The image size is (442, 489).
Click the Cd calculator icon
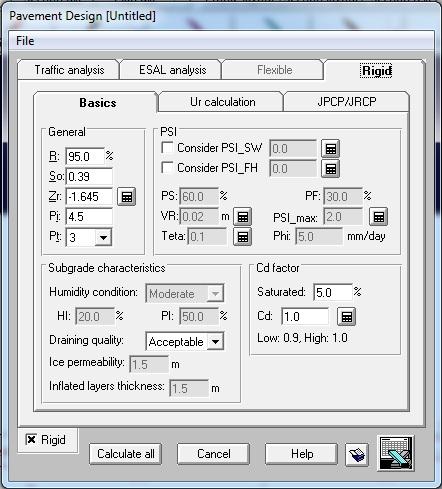[346, 317]
